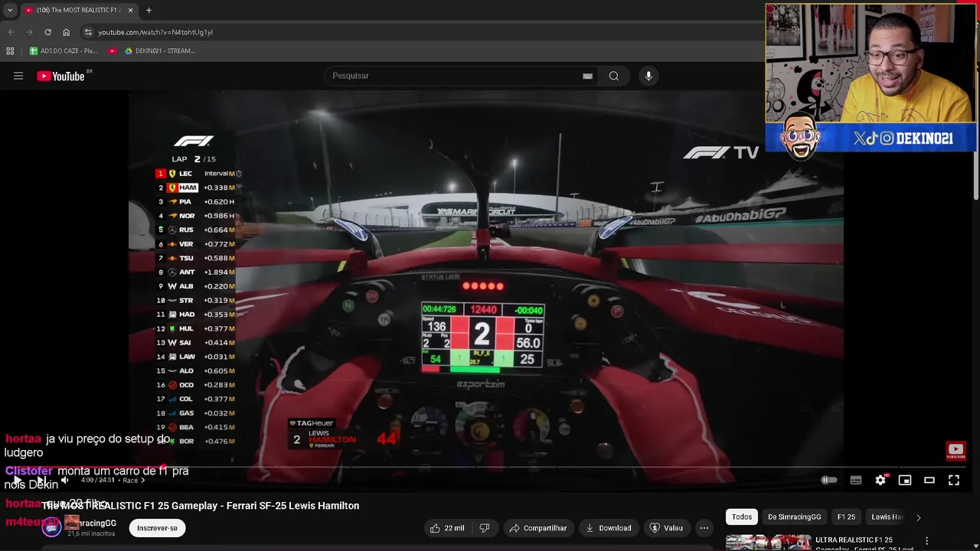Toggle the autoplay switch
This screenshot has height=551, width=980.
coord(829,480)
